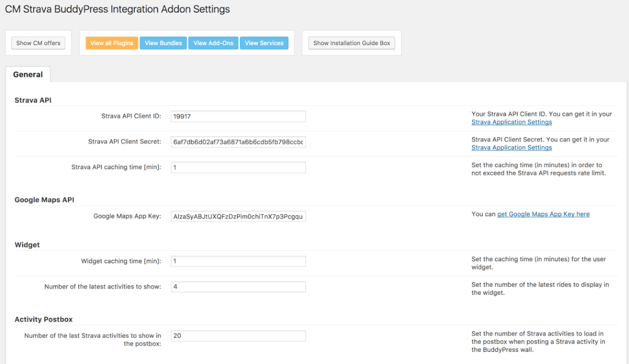The image size is (629, 364).
Task: Switch to the General tab
Action: [x=28, y=74]
